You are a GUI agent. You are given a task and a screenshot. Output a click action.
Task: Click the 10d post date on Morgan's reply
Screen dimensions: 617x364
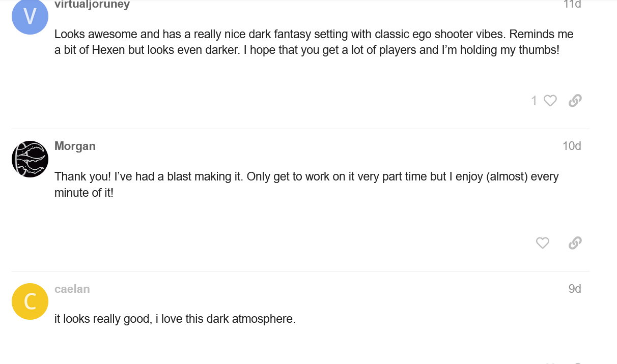(x=572, y=146)
